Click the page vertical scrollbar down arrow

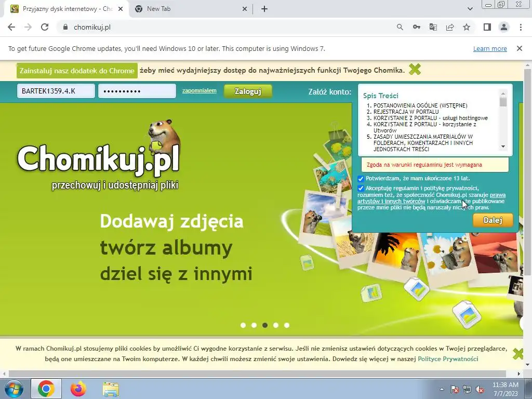coord(528,365)
